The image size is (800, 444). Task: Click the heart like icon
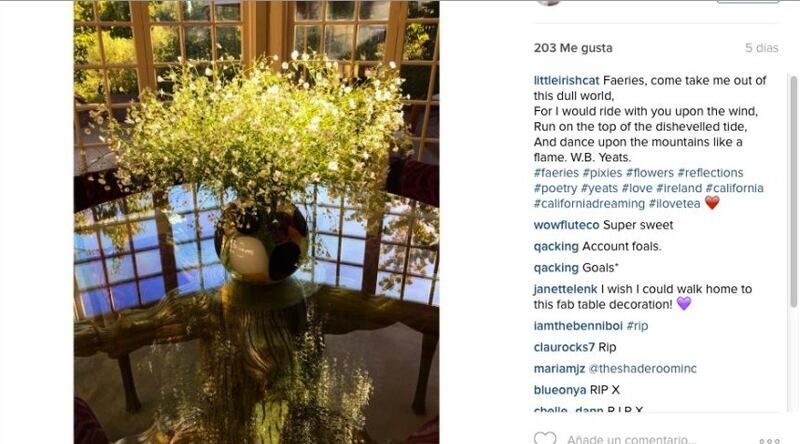pos(545,438)
